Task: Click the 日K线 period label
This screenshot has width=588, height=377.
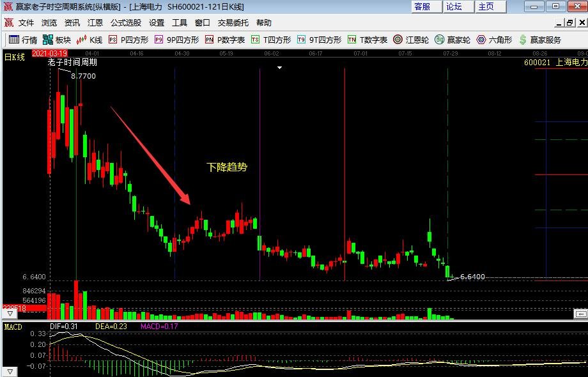Action: 14,57
